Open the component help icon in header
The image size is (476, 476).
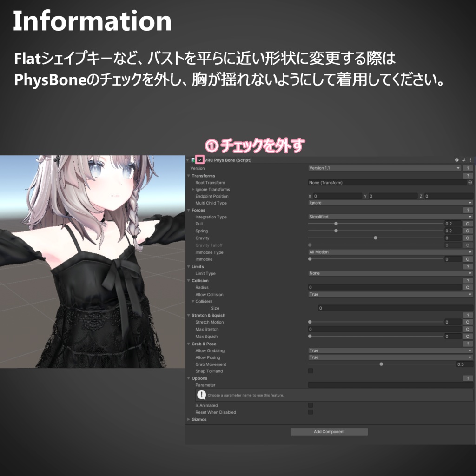[x=456, y=160]
